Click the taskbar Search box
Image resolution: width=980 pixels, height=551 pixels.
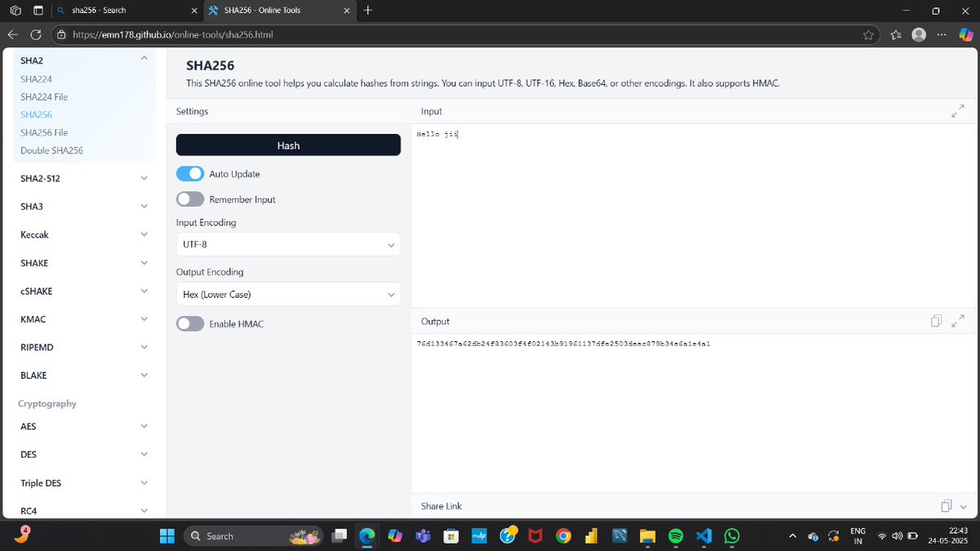pos(253,536)
